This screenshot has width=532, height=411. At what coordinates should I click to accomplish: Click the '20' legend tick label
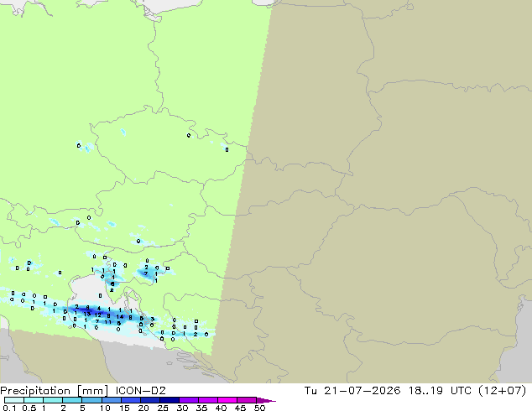[x=143, y=408]
